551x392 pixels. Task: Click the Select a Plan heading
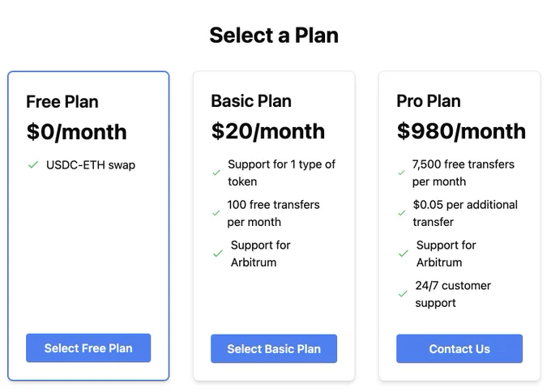tap(274, 36)
